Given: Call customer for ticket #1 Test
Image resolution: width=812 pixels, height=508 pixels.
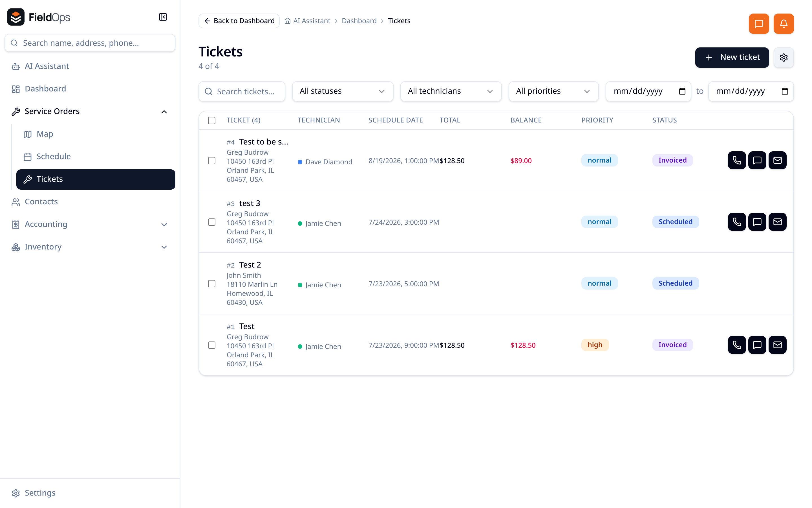Looking at the screenshot, I should [736, 345].
